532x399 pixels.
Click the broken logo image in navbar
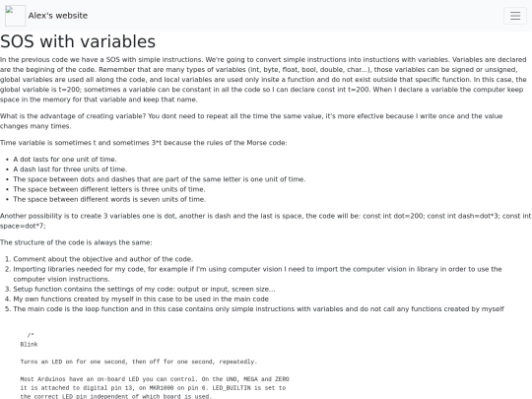coord(15,16)
